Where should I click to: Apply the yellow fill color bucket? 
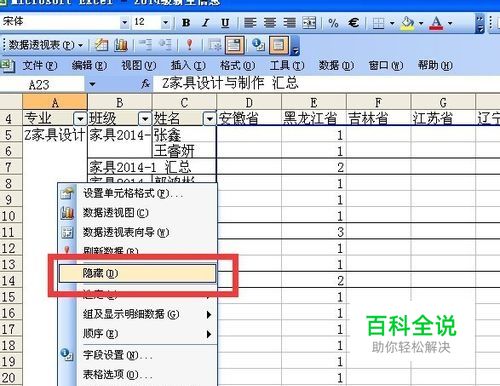(x=408, y=23)
